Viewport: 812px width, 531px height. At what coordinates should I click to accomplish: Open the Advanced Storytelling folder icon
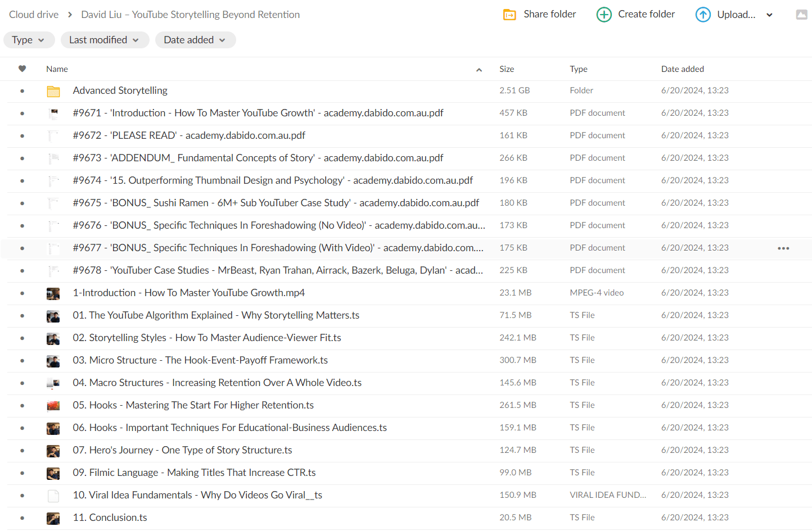pyautogui.click(x=53, y=91)
